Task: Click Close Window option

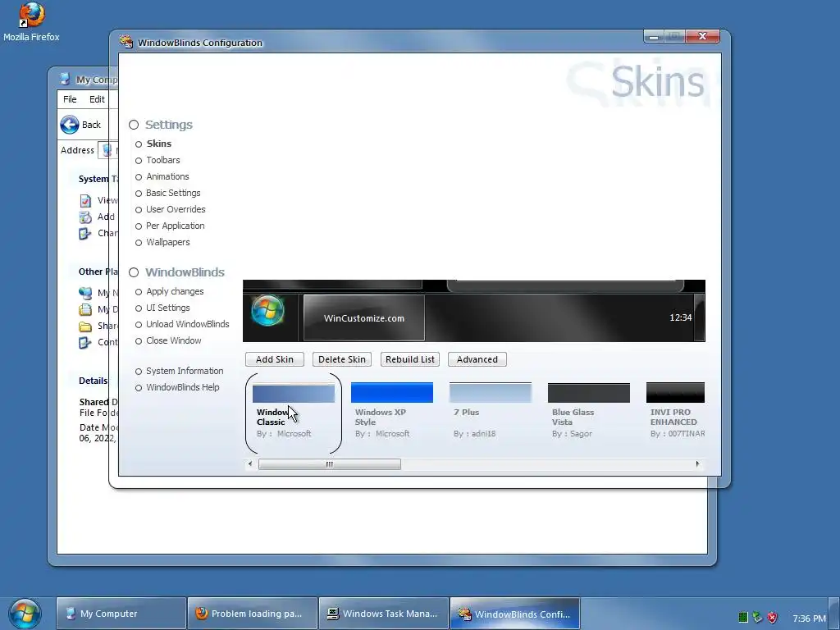Action: 174,340
